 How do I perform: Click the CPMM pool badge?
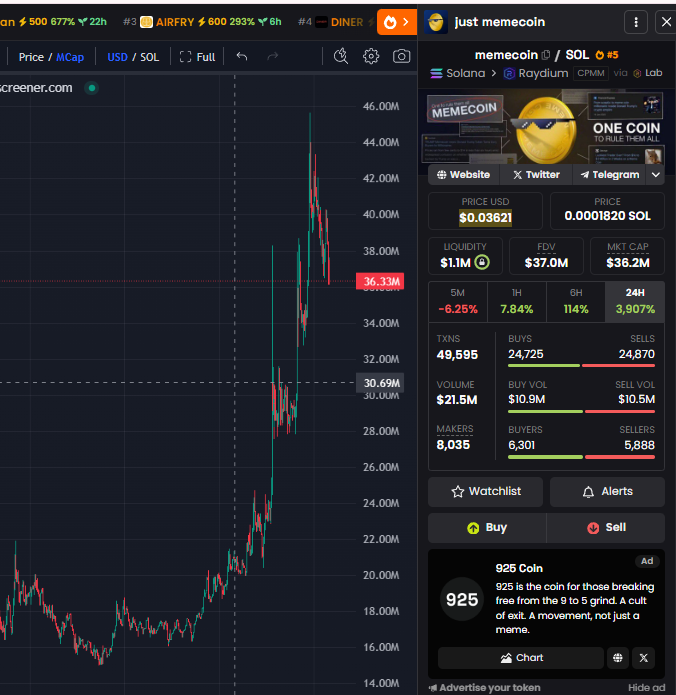(590, 73)
